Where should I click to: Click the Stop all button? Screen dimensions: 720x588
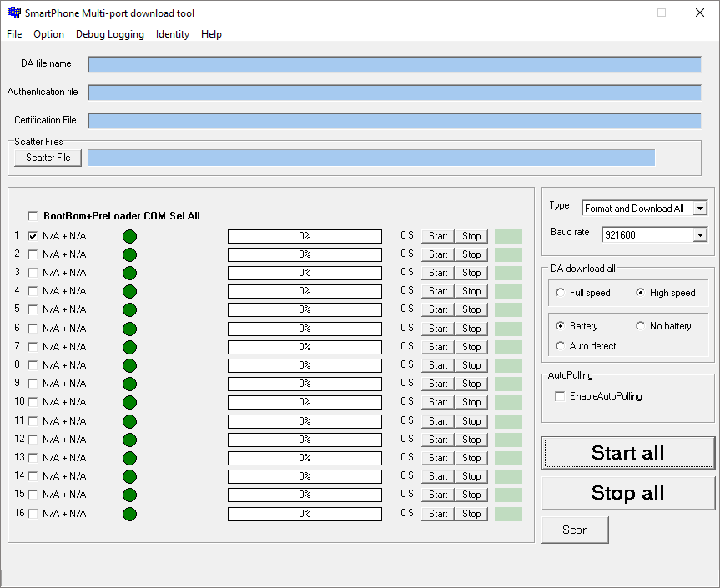[628, 493]
